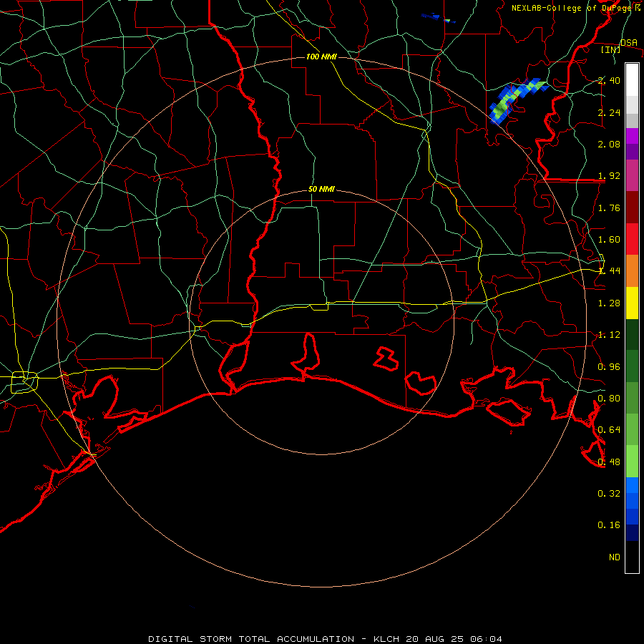Image resolution: width=644 pixels, height=644 pixels.
Task: Click the 100 NMI range ring label
Action: click(x=321, y=57)
